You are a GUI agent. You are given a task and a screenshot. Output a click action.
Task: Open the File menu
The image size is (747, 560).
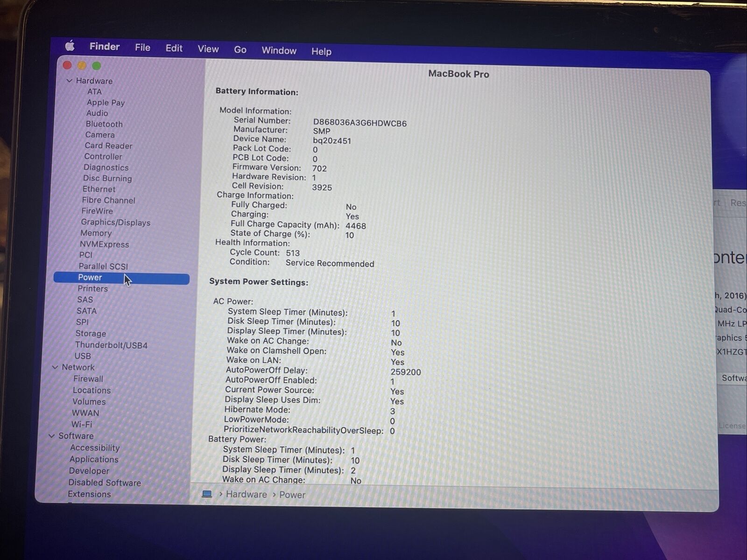[x=142, y=47]
